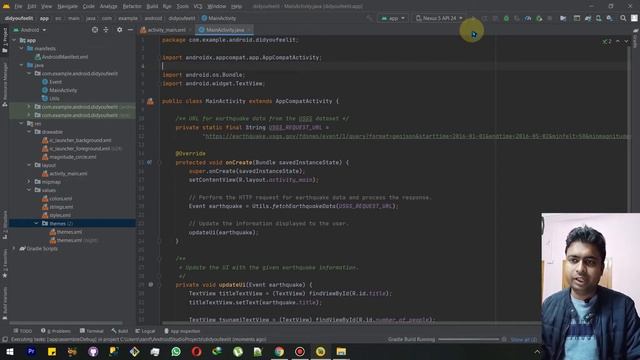Expand the Gradle Scripts node
Image resolution: width=640 pixels, height=360 pixels.
(14, 248)
